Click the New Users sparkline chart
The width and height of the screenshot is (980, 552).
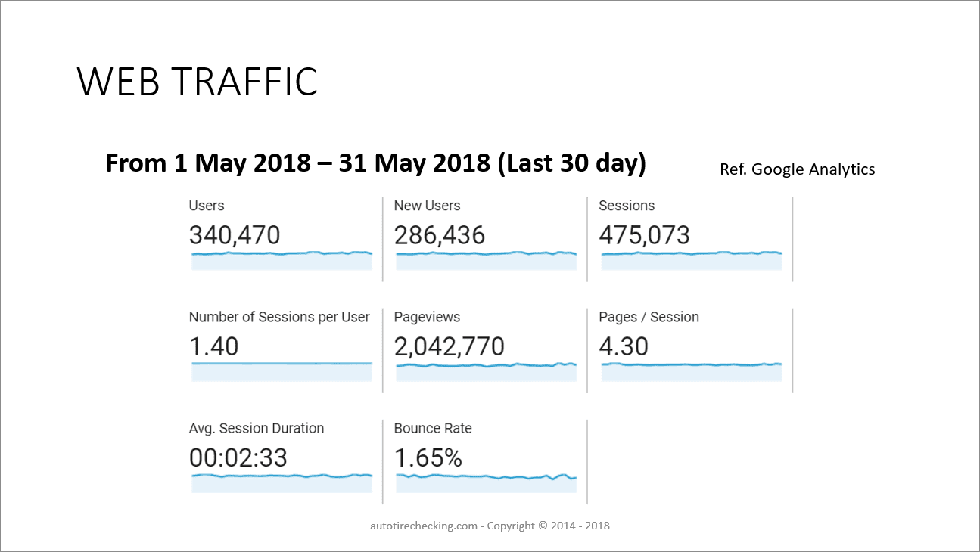[487, 261]
